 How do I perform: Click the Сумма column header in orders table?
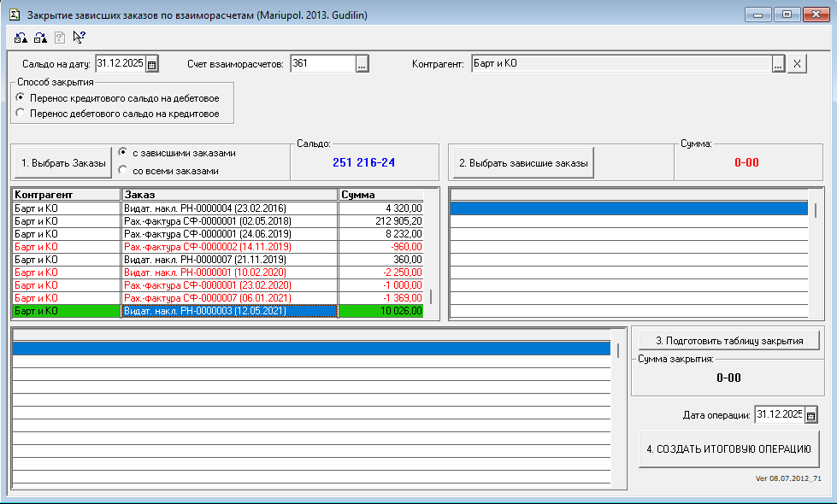[x=382, y=195]
